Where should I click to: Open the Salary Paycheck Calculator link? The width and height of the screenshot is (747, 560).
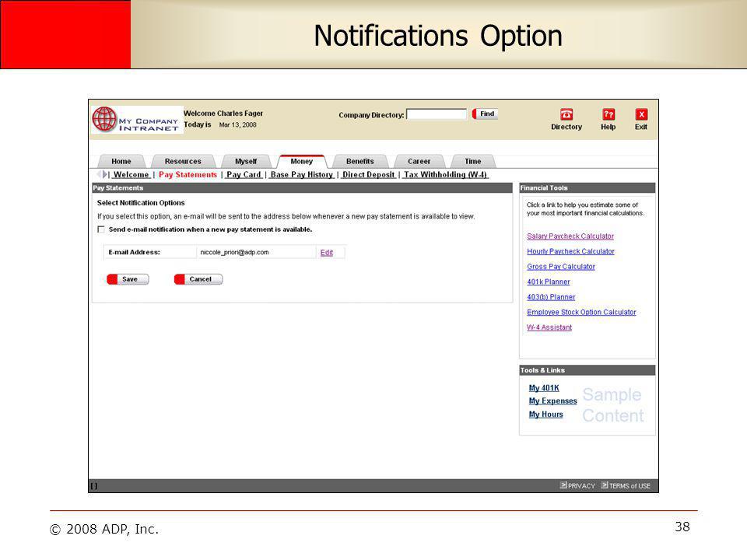point(570,236)
